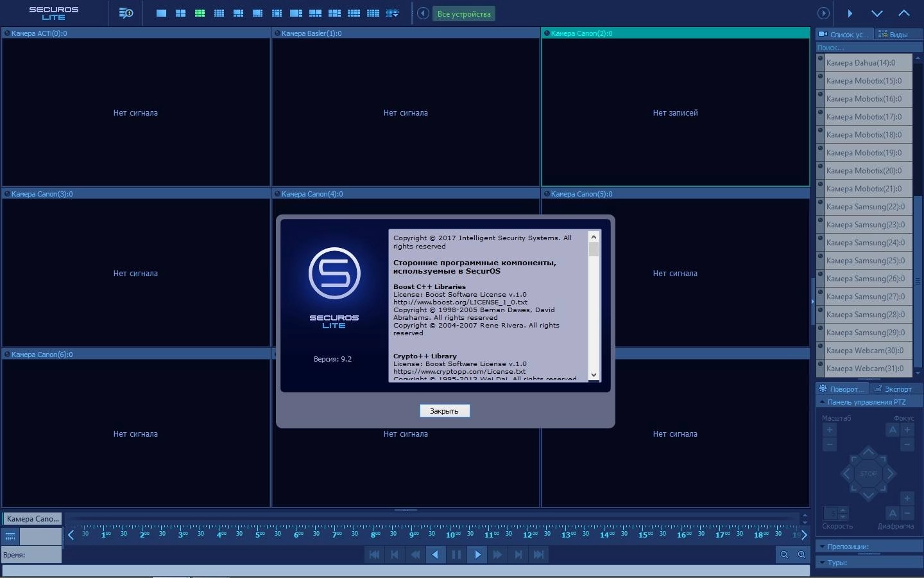Click the Масштаб zoom plus button

pos(830,430)
